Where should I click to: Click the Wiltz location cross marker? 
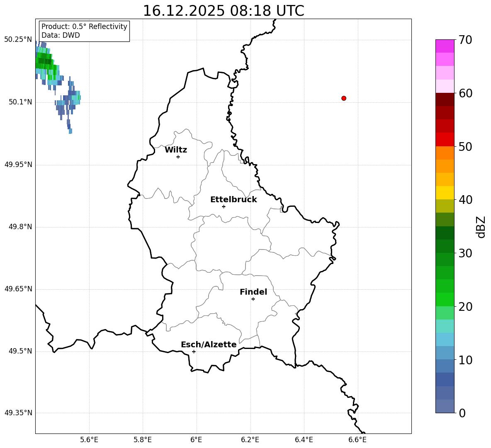click(x=178, y=157)
